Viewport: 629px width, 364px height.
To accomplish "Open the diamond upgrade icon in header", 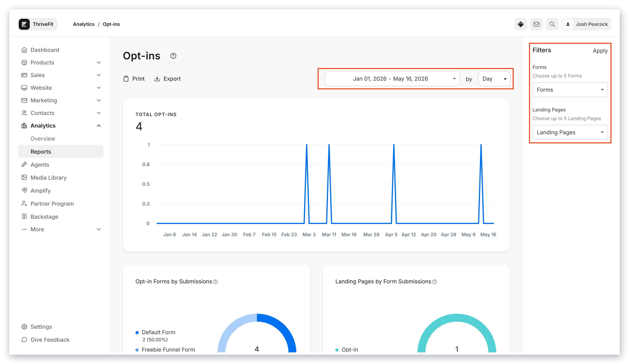I will [521, 24].
